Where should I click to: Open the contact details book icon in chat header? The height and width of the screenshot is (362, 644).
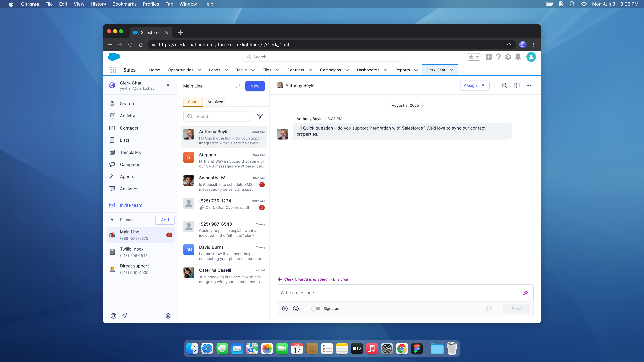pos(517,85)
